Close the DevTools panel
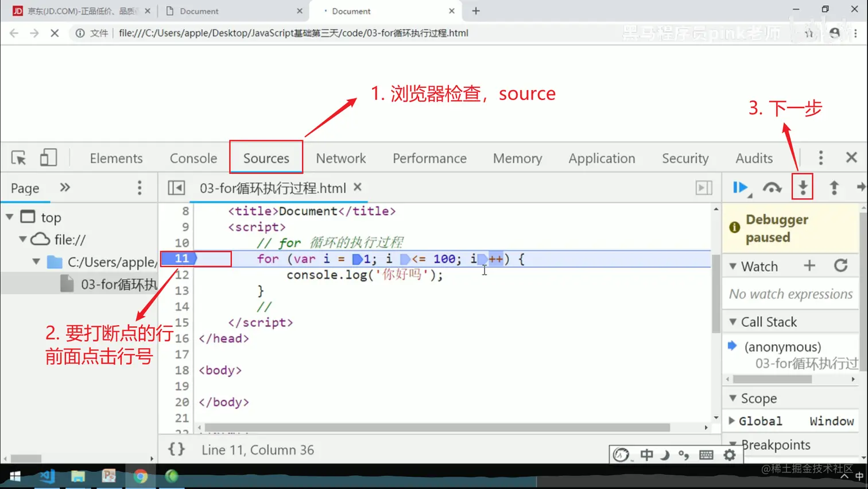This screenshot has width=868, height=489. (851, 157)
